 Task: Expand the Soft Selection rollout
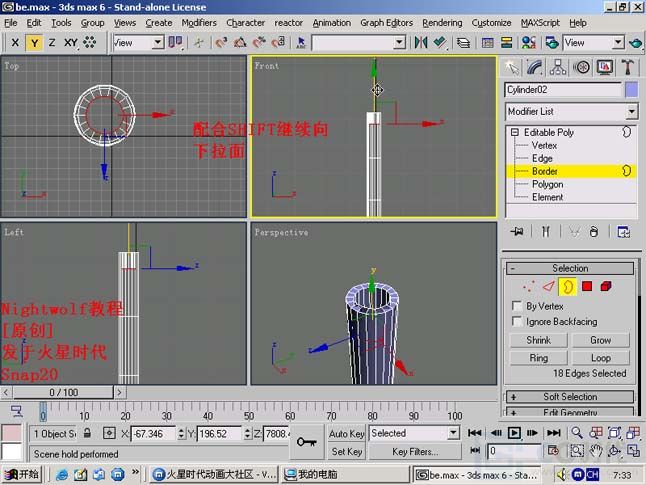(570, 397)
